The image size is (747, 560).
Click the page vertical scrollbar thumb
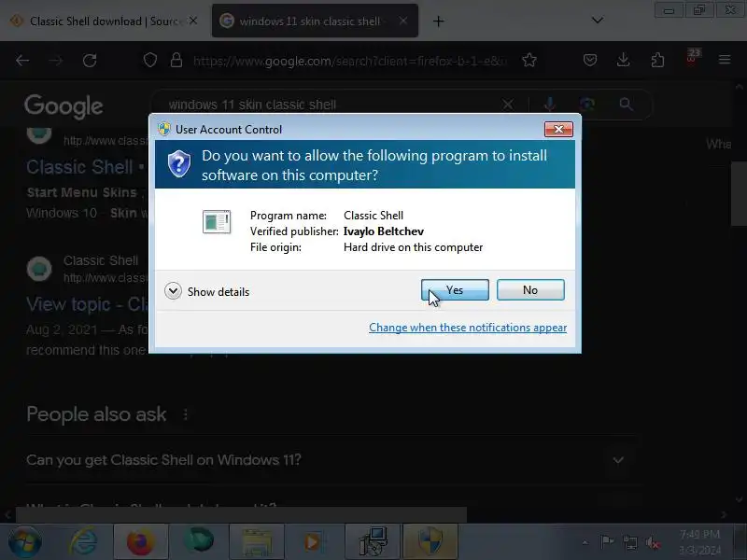click(739, 193)
